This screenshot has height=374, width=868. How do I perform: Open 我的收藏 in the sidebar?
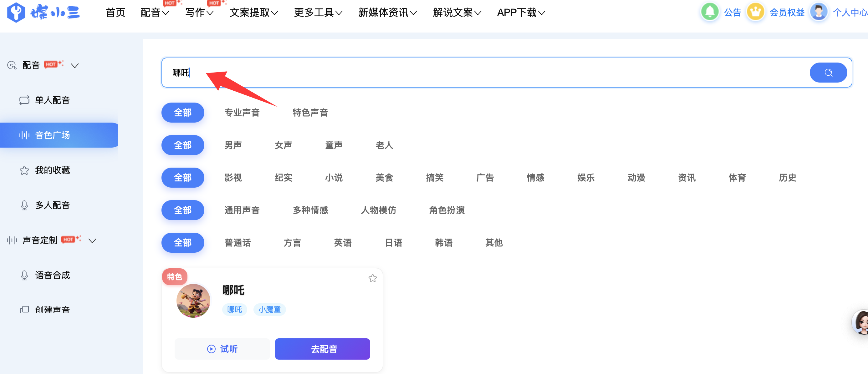pos(52,170)
